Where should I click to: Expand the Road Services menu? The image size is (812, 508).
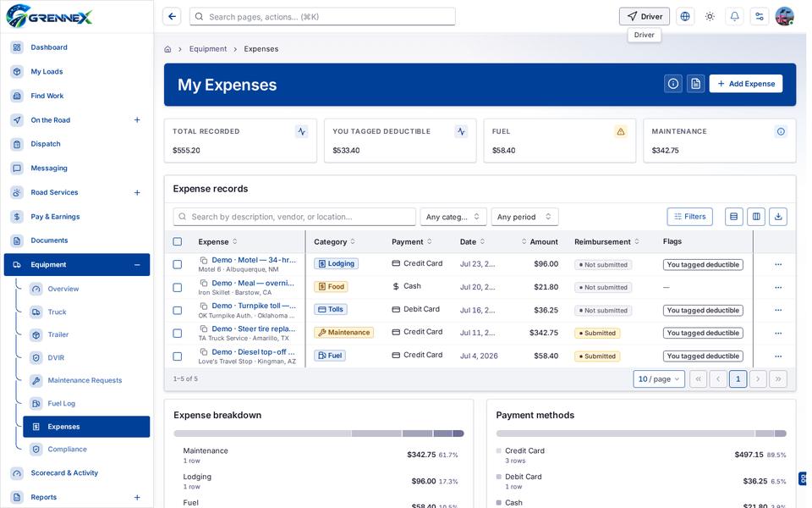137,192
